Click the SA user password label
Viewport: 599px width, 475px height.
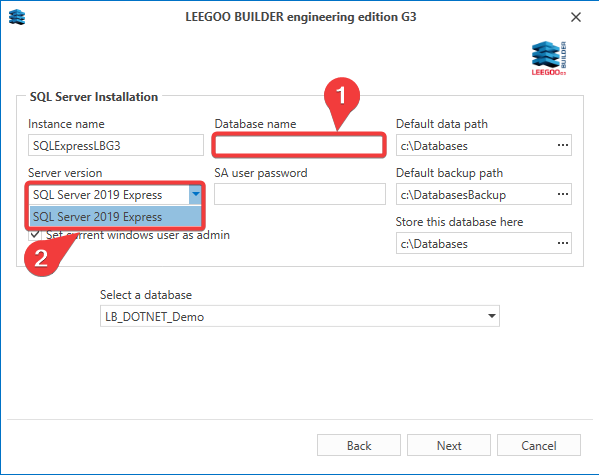point(261,173)
